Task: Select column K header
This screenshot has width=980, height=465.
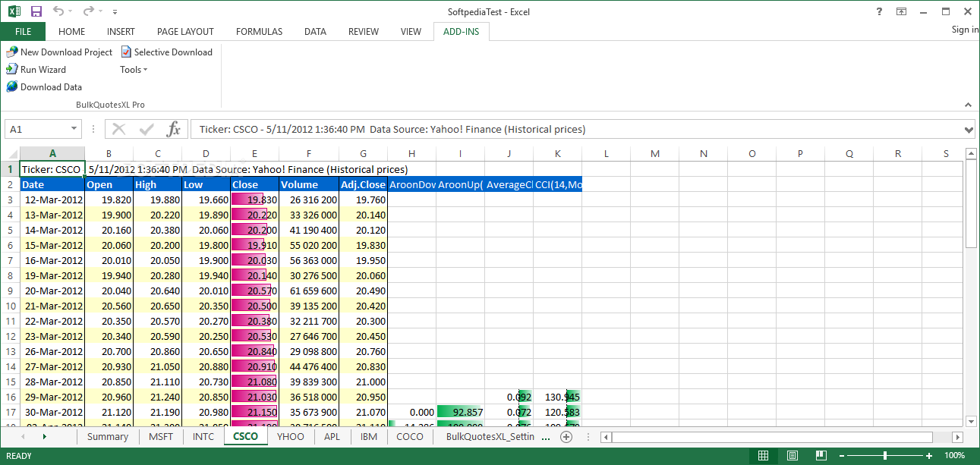Action: click(558, 153)
